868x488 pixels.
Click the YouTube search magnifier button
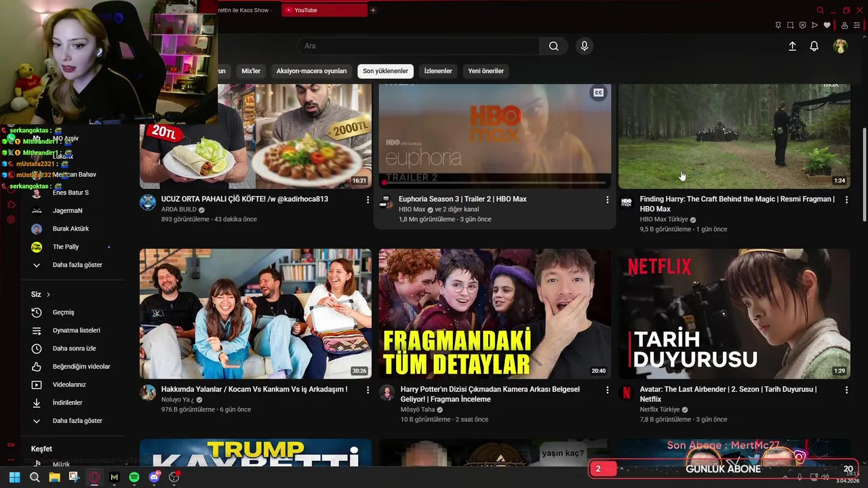pos(554,46)
